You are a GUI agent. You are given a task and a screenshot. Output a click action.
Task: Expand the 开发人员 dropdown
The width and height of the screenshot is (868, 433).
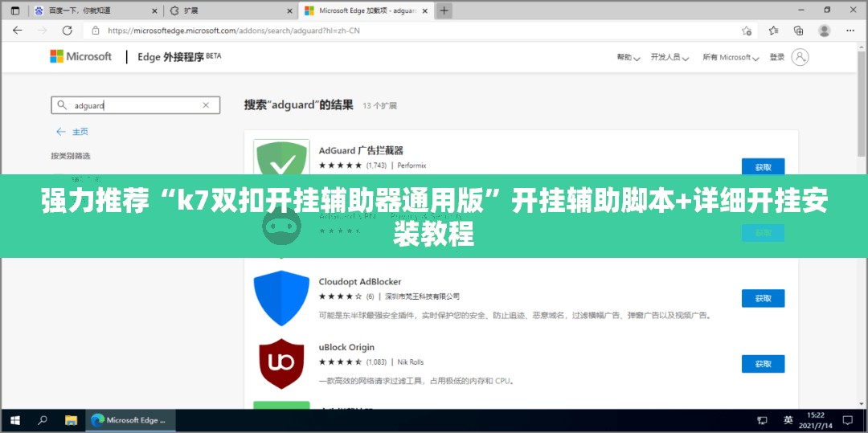pos(669,57)
